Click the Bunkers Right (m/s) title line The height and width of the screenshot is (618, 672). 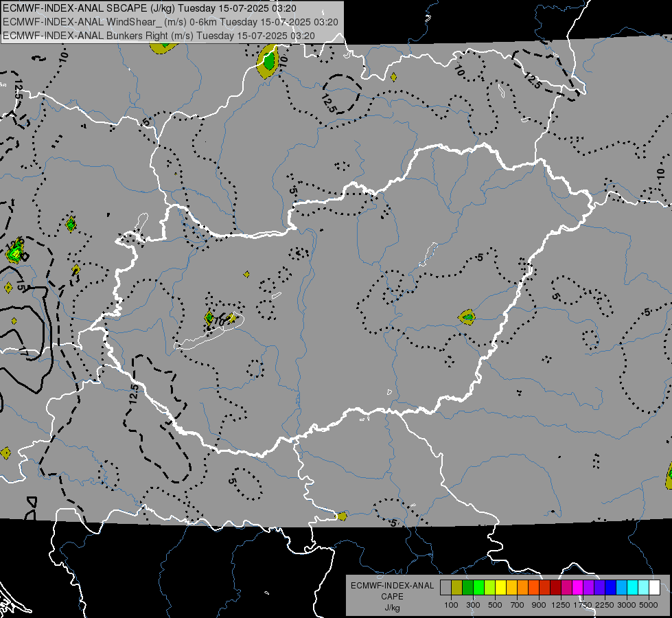[159, 36]
